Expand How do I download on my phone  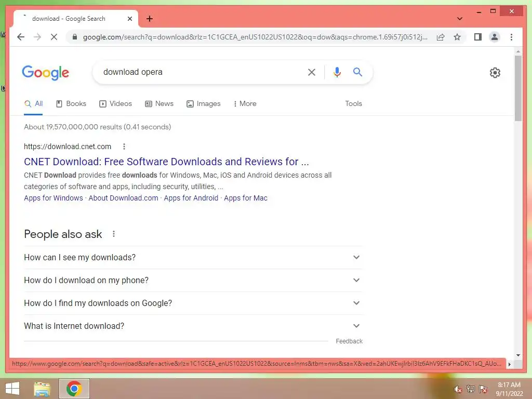coord(193,280)
